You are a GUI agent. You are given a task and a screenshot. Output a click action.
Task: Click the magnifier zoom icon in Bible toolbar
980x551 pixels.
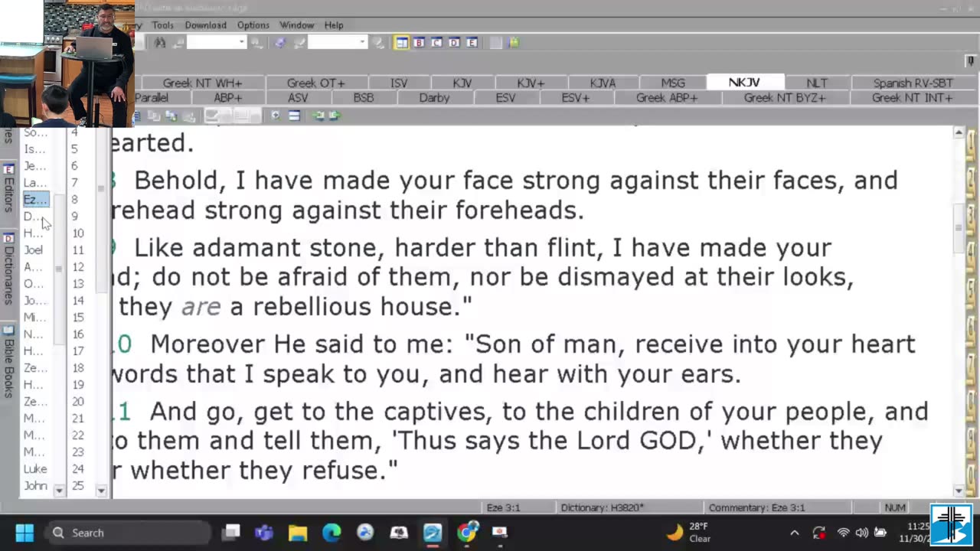tap(275, 116)
